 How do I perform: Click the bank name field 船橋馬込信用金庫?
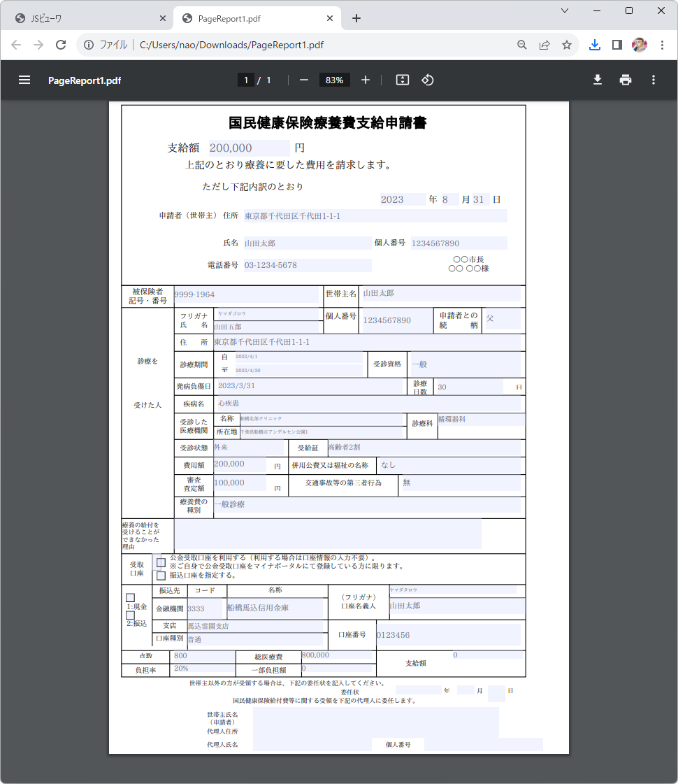coord(275,608)
